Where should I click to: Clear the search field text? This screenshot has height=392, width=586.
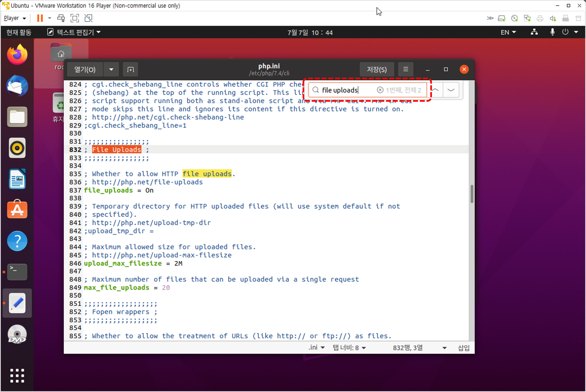click(x=380, y=90)
